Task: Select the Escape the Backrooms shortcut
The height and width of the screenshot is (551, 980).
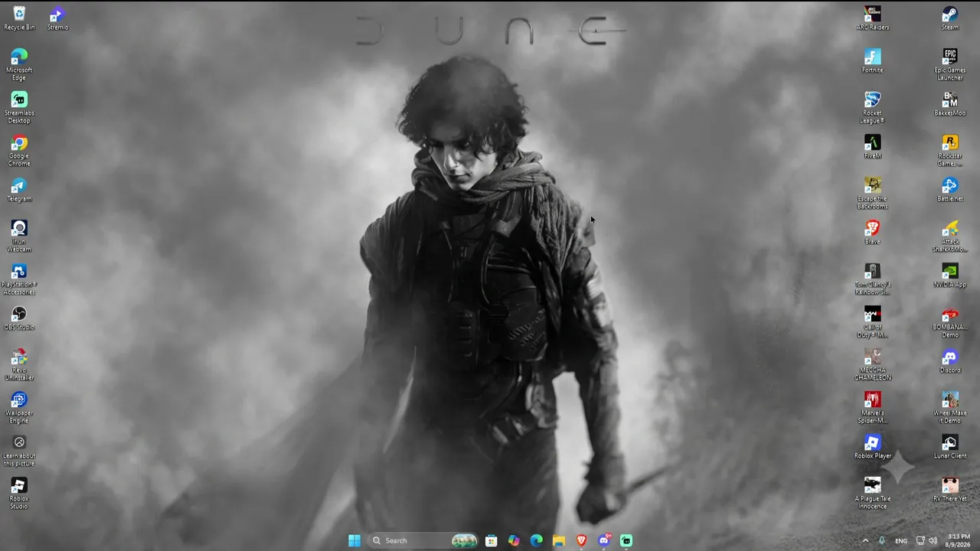Action: pos(873,194)
